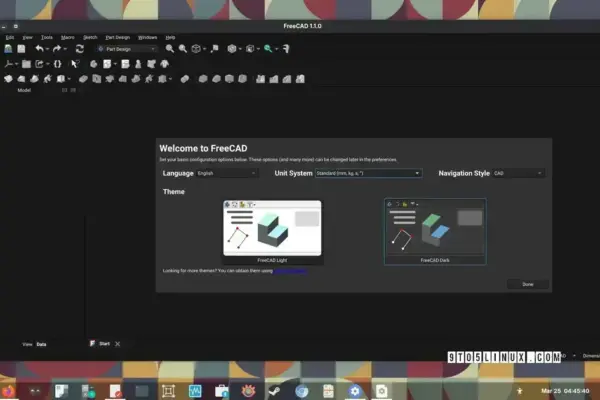The height and width of the screenshot is (400, 600).
Task: Select the Mirrored pattern icon
Action: tap(261, 79)
